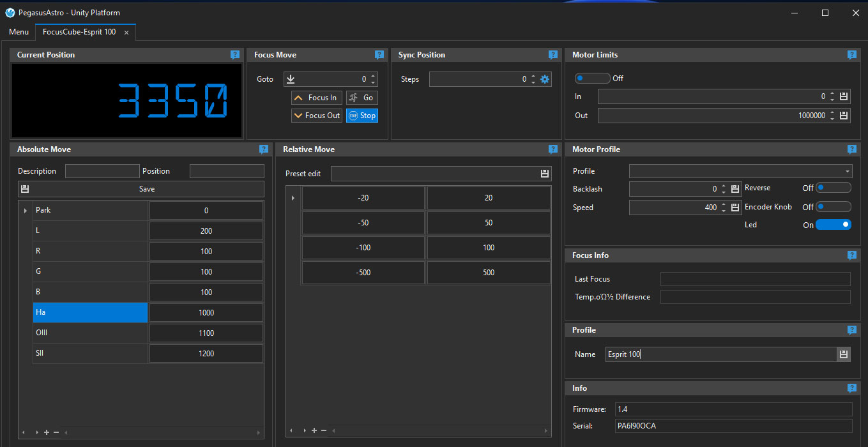The width and height of the screenshot is (868, 447).
Task: Increase the Speed value with the up arrow
Action: click(x=724, y=204)
